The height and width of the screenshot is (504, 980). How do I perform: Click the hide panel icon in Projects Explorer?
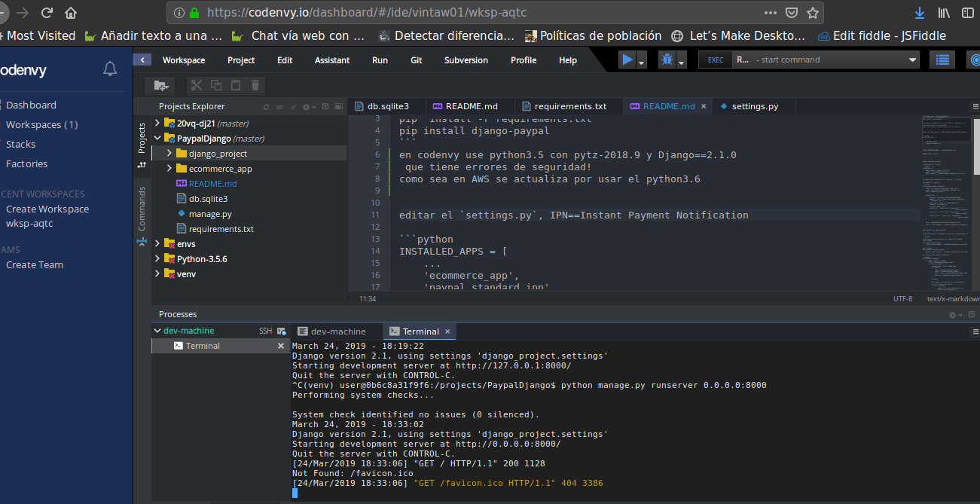point(325,107)
